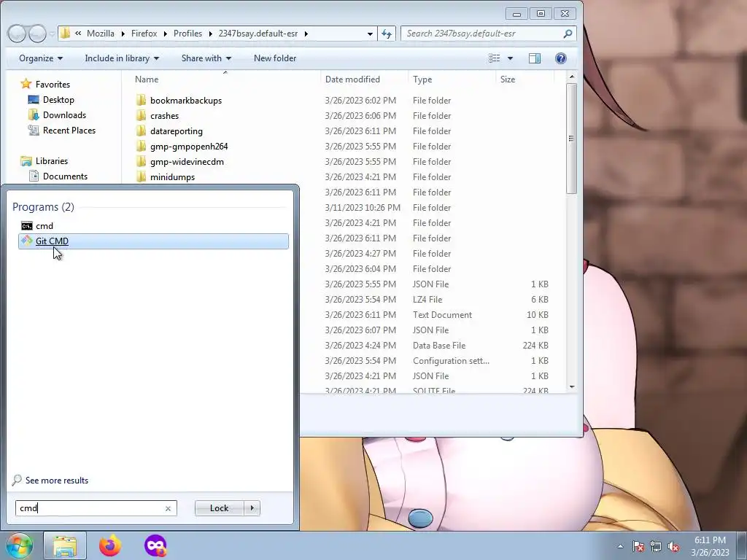
Task: Open network status tray icon
Action: (656, 546)
